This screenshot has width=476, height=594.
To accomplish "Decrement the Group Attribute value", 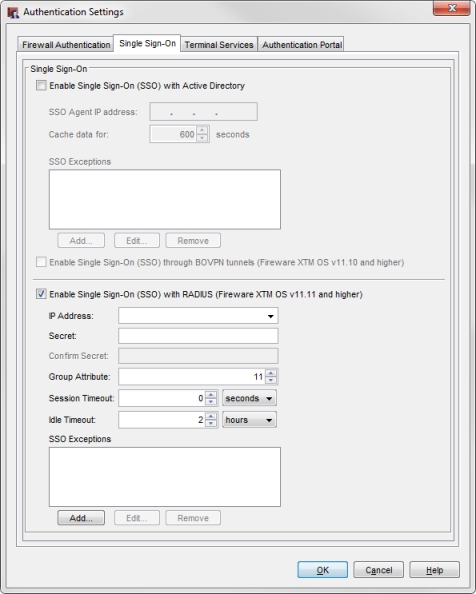I will pyautogui.click(x=270, y=380).
